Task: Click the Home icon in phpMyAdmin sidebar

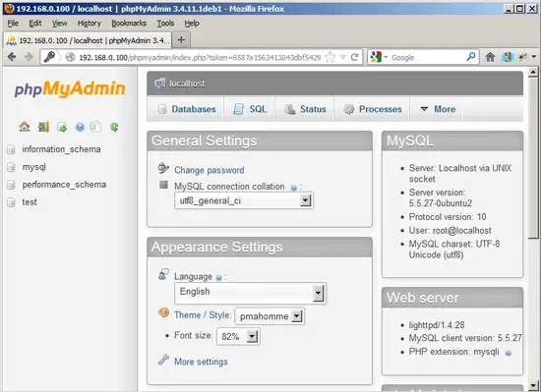Action: pos(25,127)
